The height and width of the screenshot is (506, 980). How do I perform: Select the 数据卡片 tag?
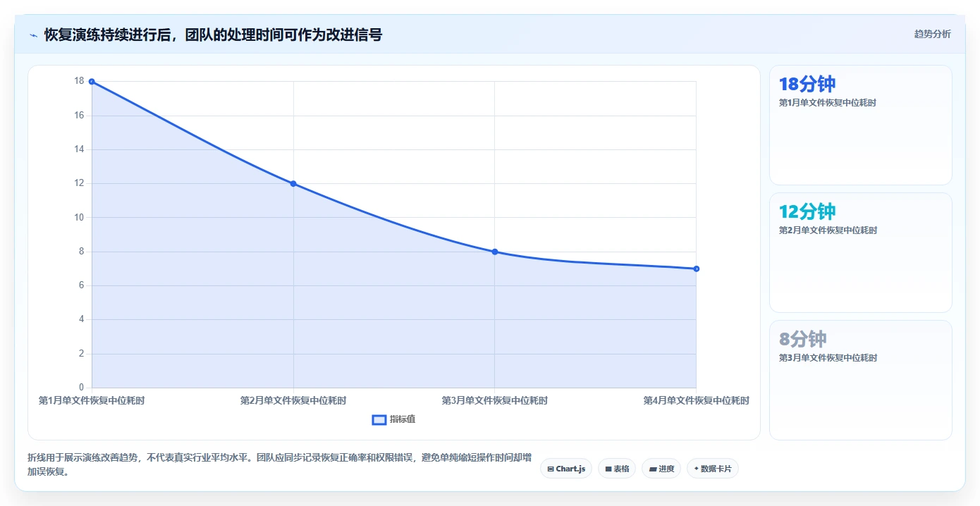(713, 469)
